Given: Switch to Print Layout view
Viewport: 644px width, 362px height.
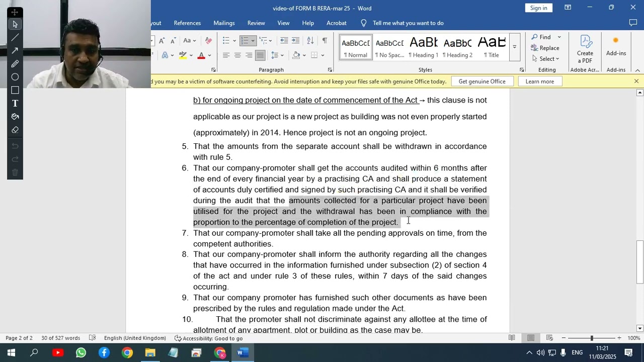Looking at the screenshot, I should (531, 338).
